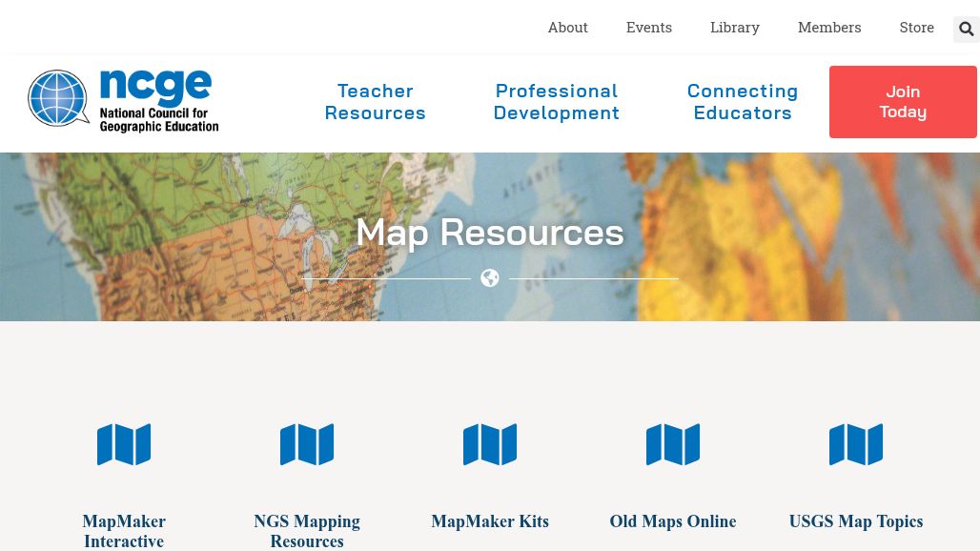Open the USGS Map Topics link
980x551 pixels.
click(856, 521)
